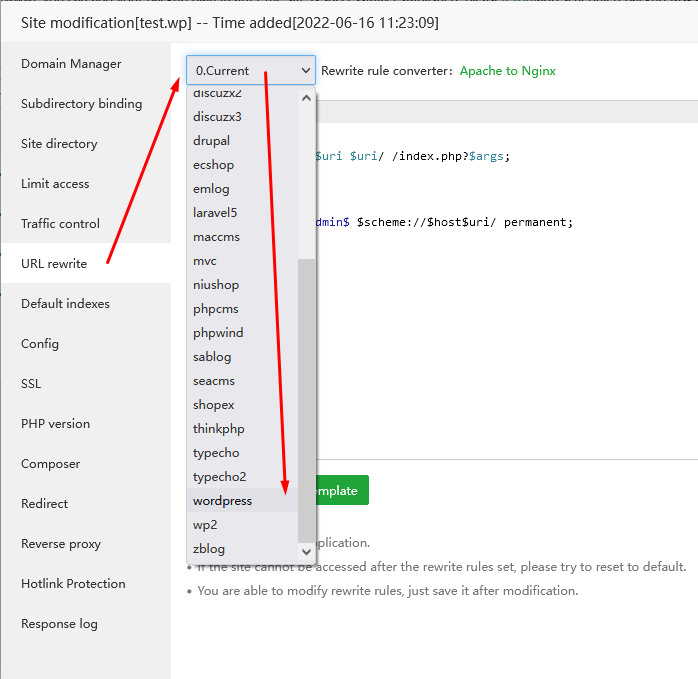Open the PHP version section
Viewport: 698px width, 679px height.
click(55, 424)
